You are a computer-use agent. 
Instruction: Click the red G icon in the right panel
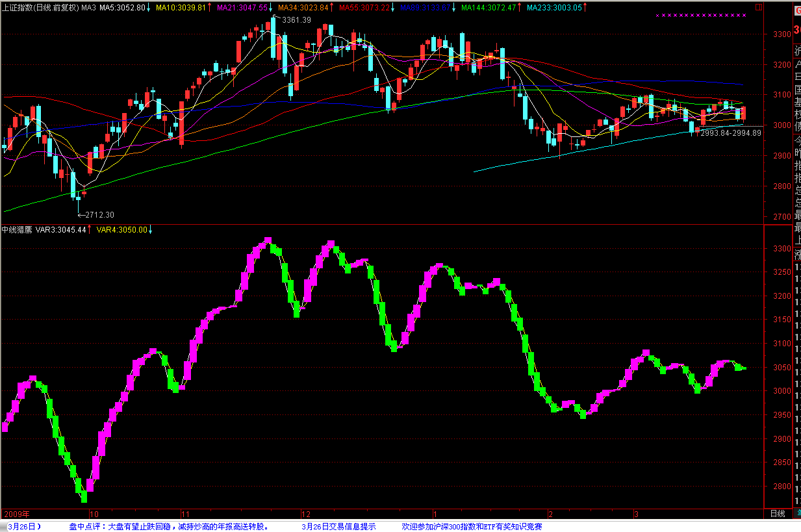point(796,8)
